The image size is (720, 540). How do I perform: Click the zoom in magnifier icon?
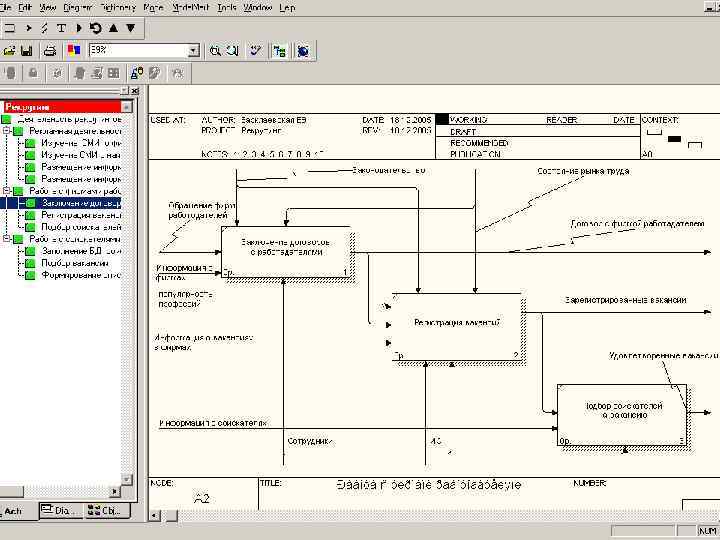pyautogui.click(x=215, y=50)
